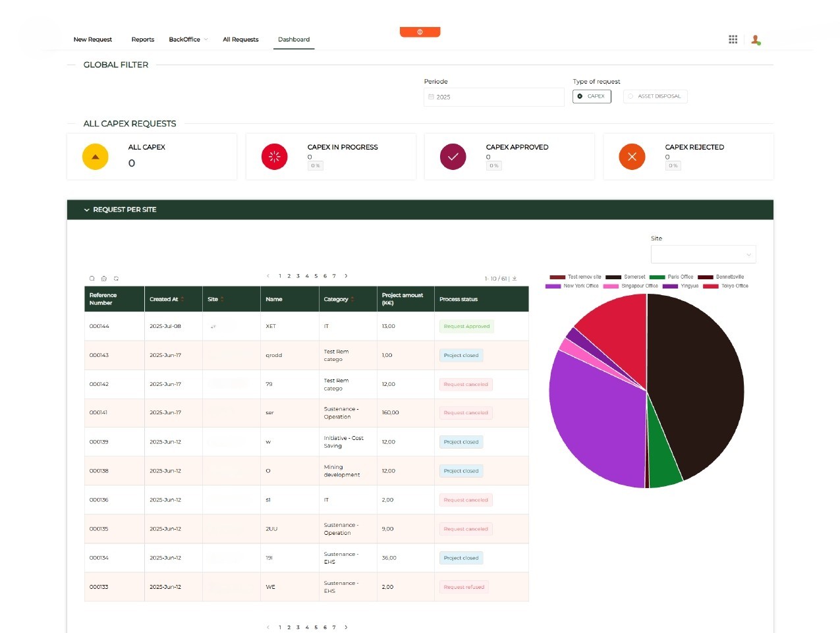Image resolution: width=840 pixels, height=633 pixels.
Task: Select the ASSET DISPOSAL radio button
Action: point(630,96)
